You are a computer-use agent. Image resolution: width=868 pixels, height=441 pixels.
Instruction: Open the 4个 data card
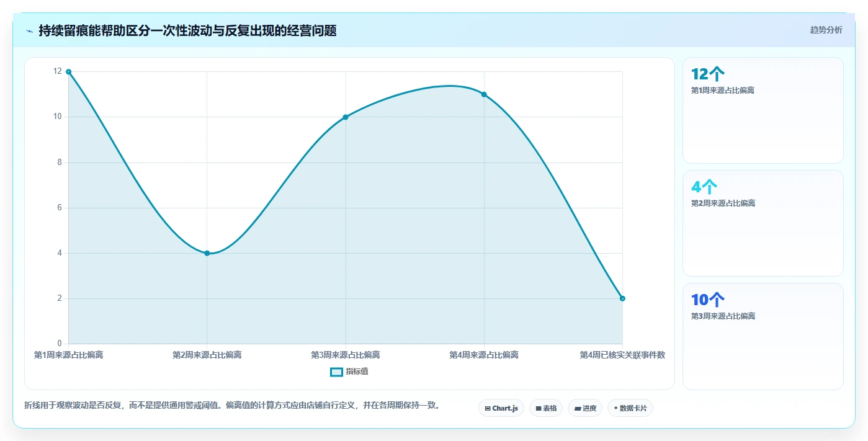click(763, 223)
